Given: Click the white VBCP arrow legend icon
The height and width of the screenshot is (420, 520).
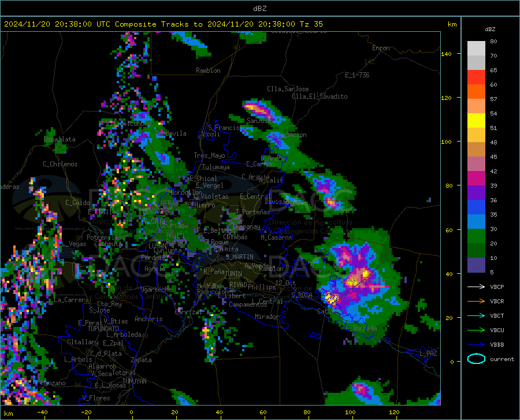Looking at the screenshot, I should point(476,287).
